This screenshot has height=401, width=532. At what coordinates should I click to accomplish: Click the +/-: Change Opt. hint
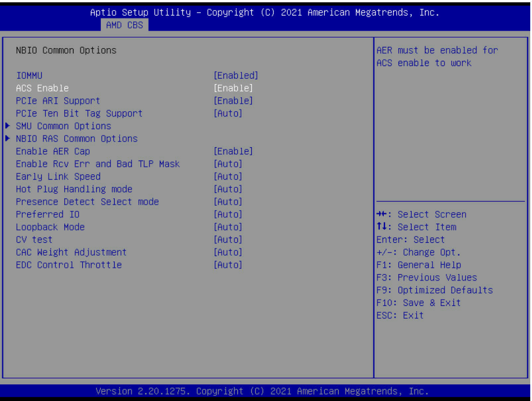tap(419, 252)
